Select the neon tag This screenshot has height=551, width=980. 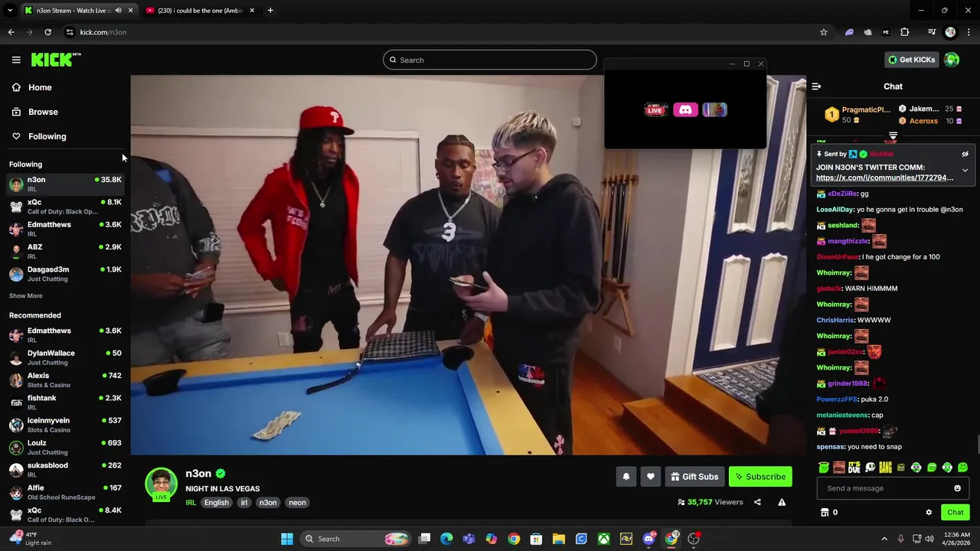(x=298, y=503)
